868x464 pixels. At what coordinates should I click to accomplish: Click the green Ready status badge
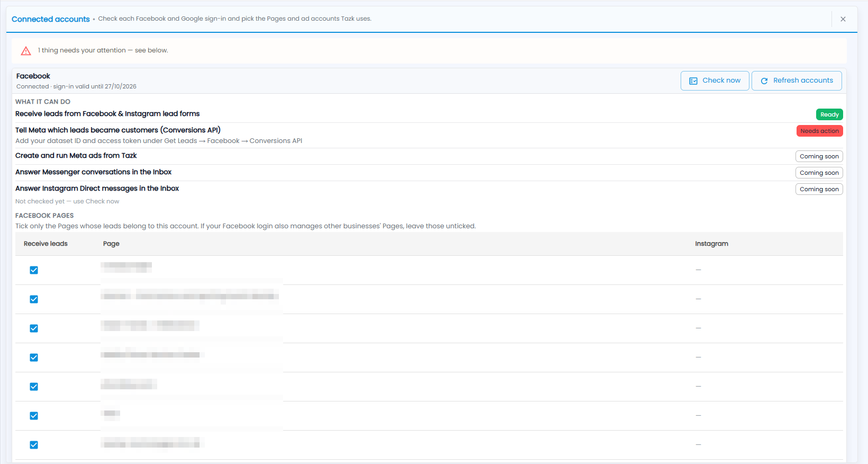[x=829, y=114]
